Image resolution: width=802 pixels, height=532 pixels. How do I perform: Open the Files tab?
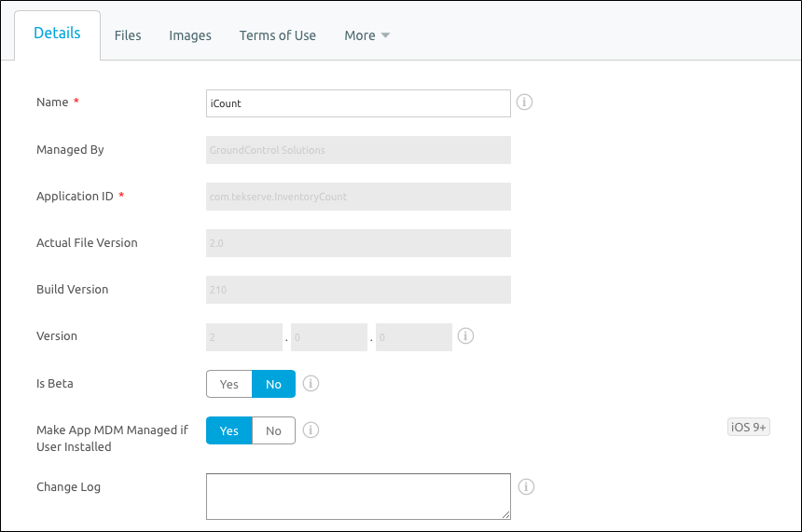point(128,35)
